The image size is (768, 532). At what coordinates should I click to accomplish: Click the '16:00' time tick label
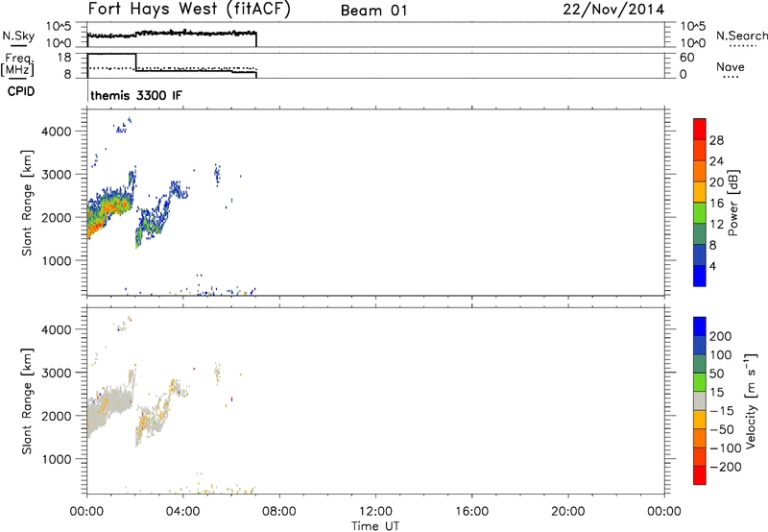point(471,512)
